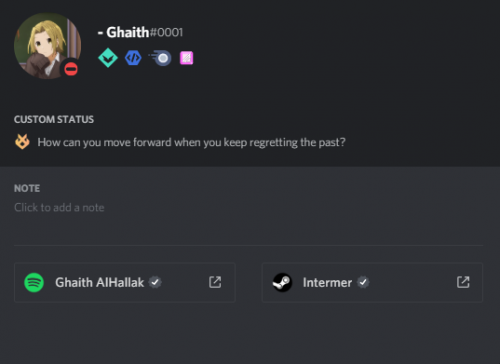Click the Spotify verified checkmark badge
The width and height of the screenshot is (500, 364).
pos(155,282)
